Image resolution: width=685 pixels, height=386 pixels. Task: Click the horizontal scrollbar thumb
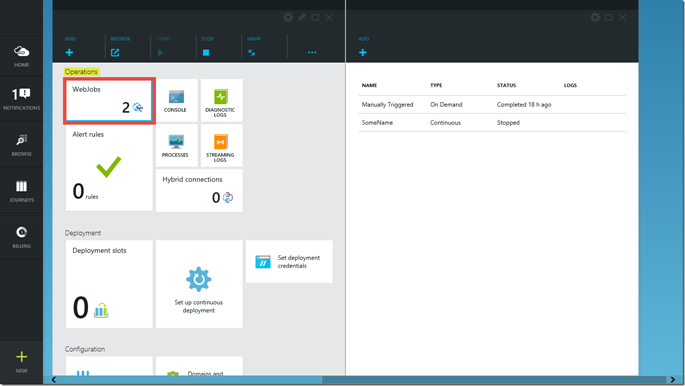[494, 380]
